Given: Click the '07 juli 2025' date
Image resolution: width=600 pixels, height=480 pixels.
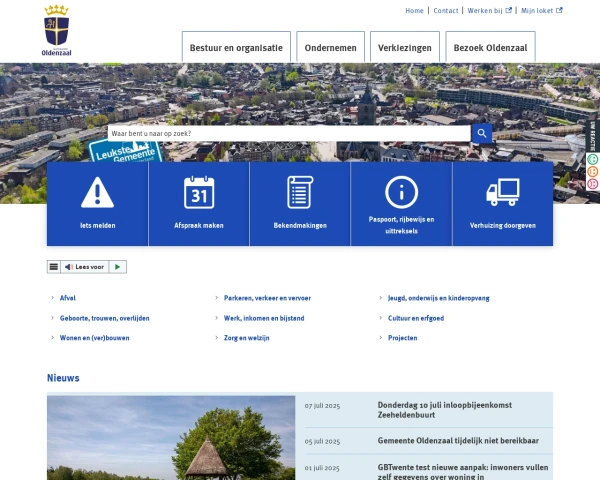Looking at the screenshot, I should 322,406.
